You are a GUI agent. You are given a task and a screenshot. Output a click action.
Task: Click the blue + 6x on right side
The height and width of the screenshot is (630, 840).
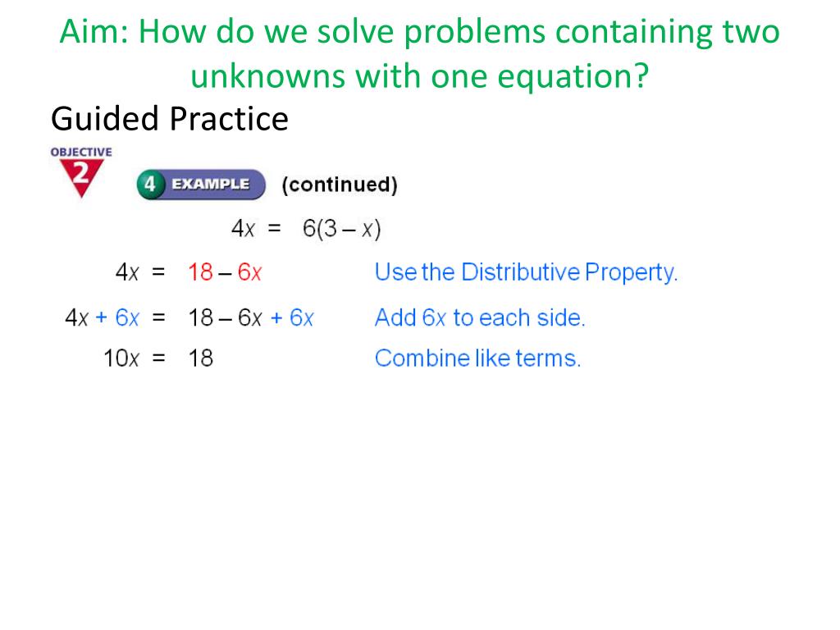[292, 317]
